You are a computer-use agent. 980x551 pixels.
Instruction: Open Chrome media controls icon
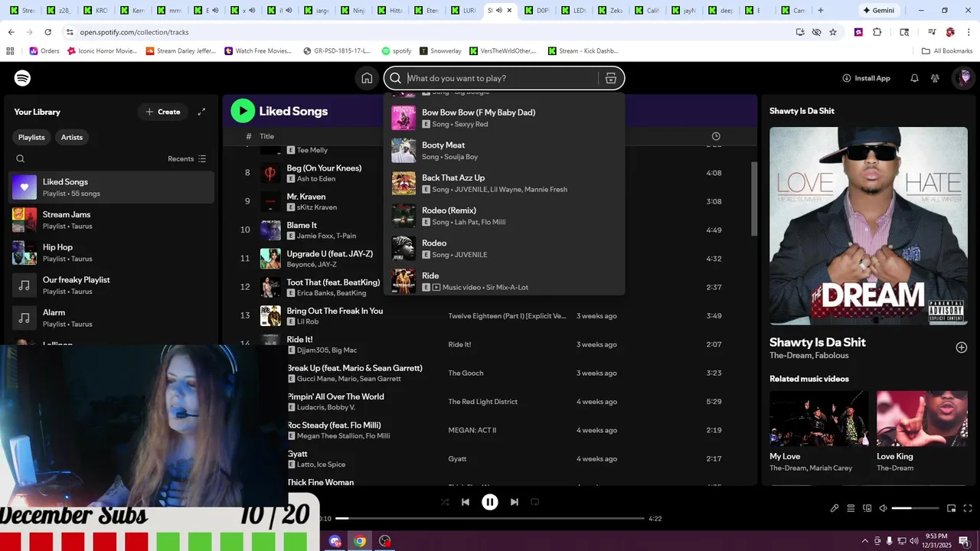932,32
